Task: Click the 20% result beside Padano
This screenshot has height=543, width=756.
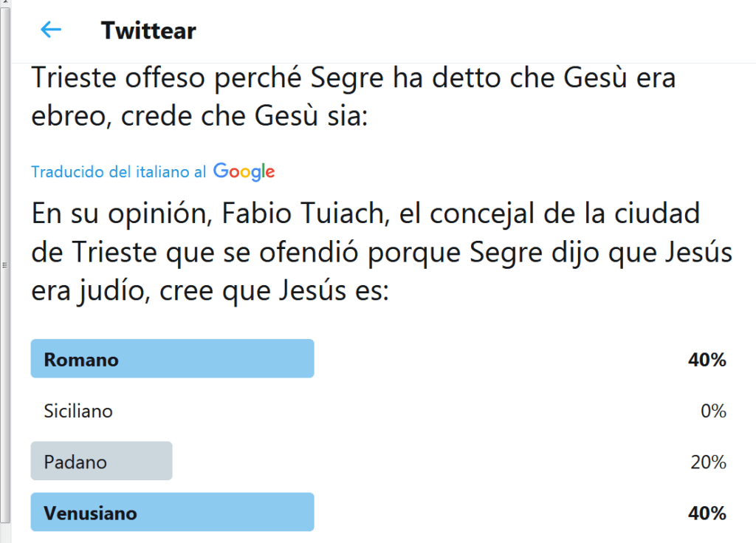Action: click(708, 462)
